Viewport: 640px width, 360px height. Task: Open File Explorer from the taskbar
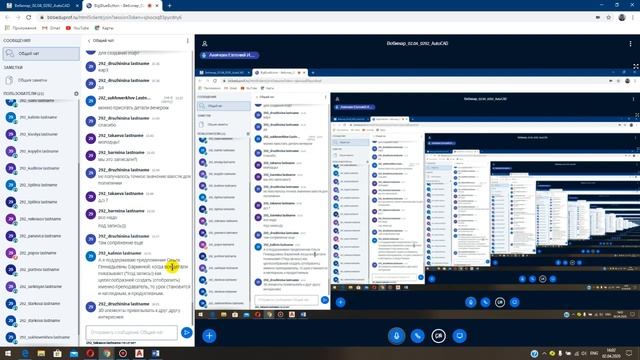[41, 353]
